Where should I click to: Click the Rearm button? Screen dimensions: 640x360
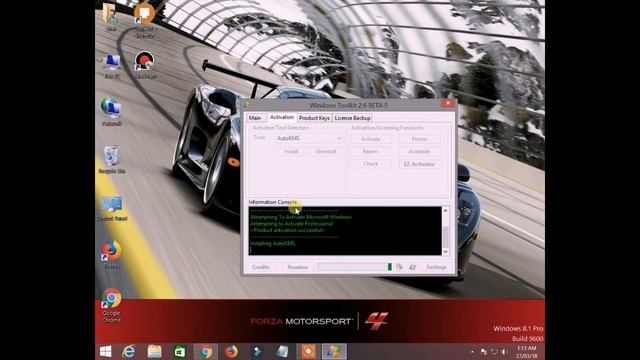pos(371,151)
